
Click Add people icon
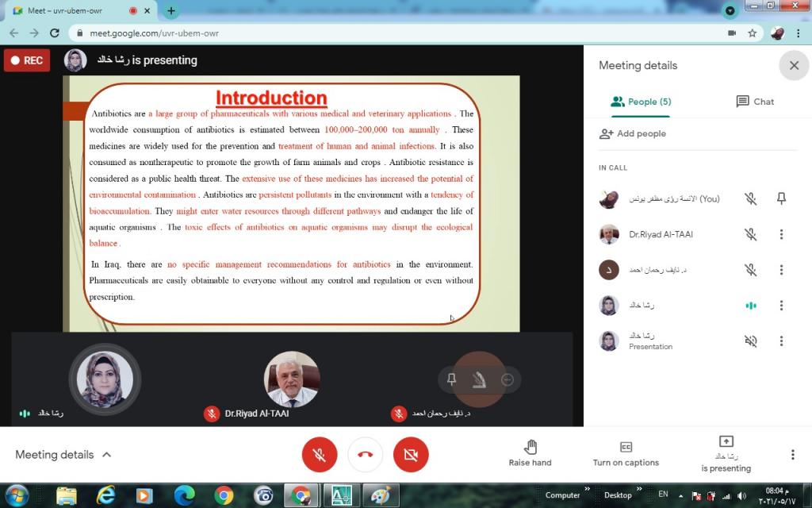[x=607, y=133]
